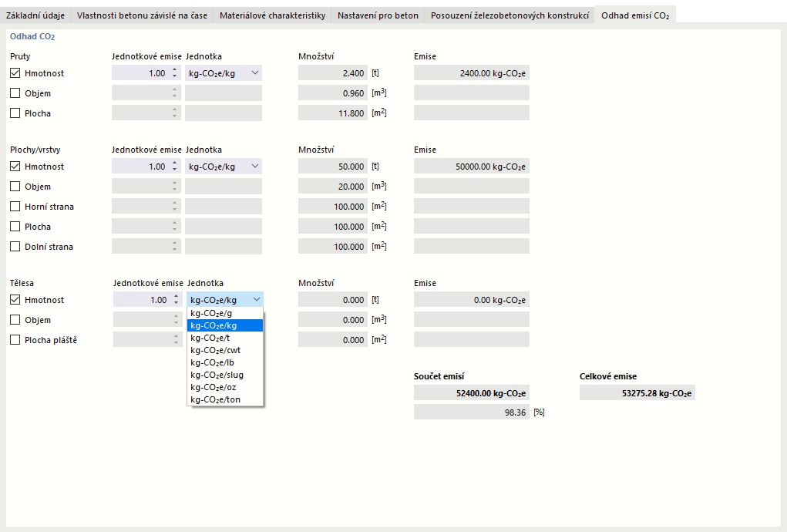Enable Objem checkbox under Tělesa
787x532 pixels.
[x=15, y=320]
